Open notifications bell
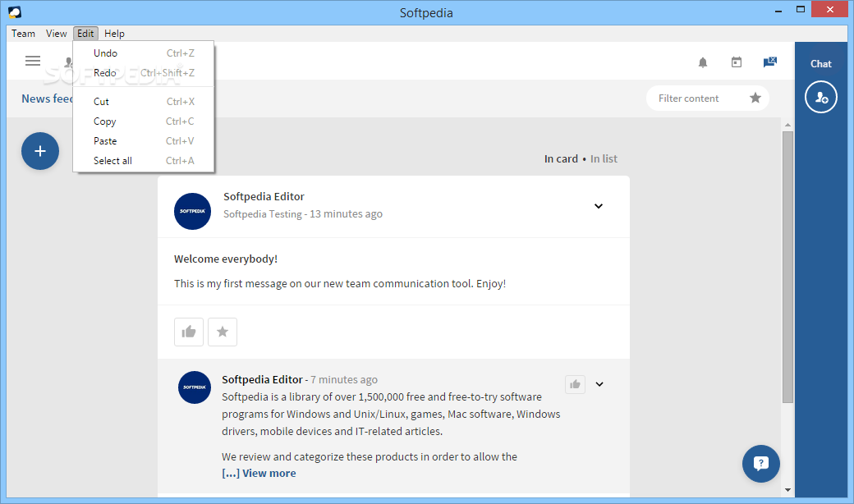 click(703, 62)
